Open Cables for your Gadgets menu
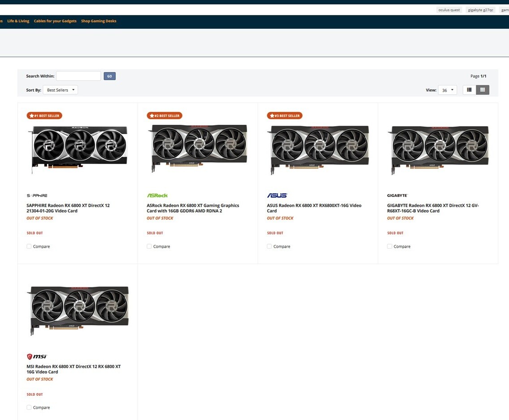The height and width of the screenshot is (420, 509). pyautogui.click(x=55, y=21)
